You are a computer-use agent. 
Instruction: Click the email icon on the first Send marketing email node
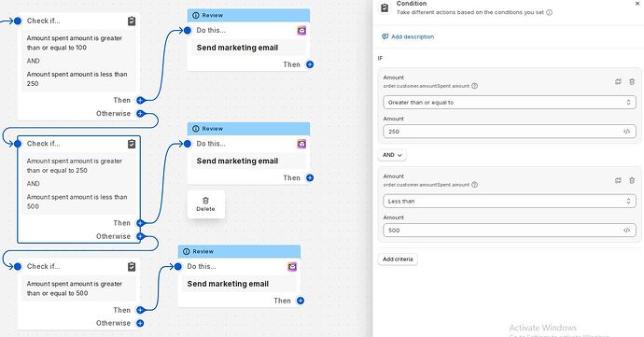coord(301,31)
